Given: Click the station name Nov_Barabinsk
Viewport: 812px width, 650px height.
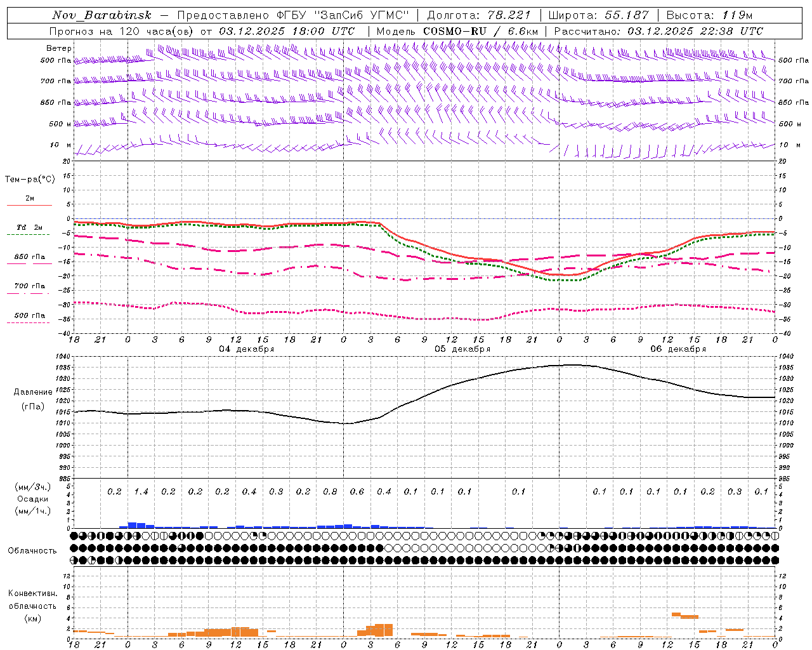Looking at the screenshot, I should click(x=102, y=15).
